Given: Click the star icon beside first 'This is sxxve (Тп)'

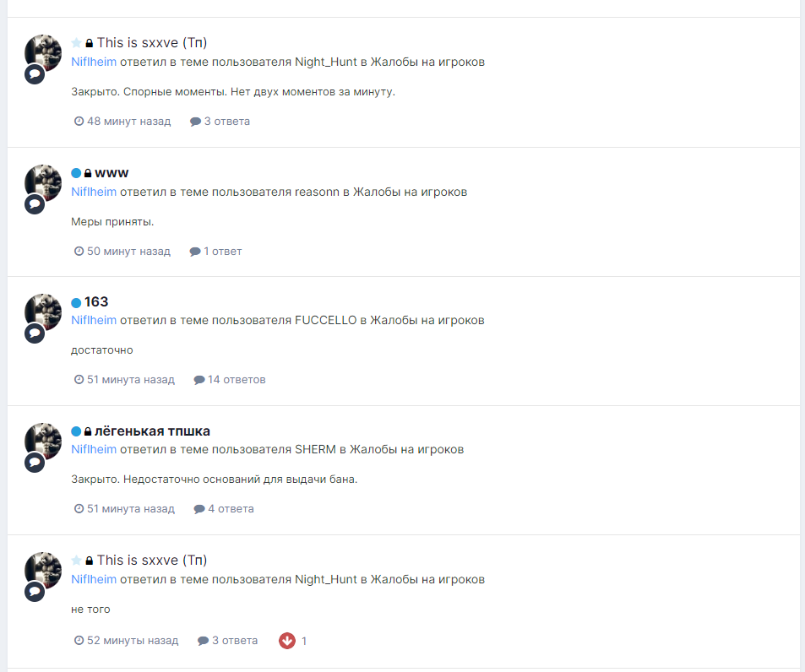Looking at the screenshot, I should (x=76, y=42).
